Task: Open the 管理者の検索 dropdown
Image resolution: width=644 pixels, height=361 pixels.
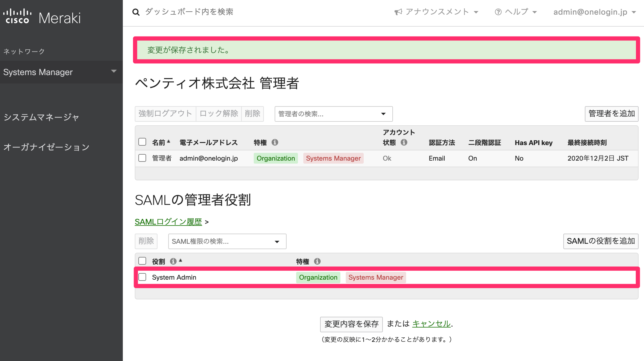Action: [x=334, y=114]
